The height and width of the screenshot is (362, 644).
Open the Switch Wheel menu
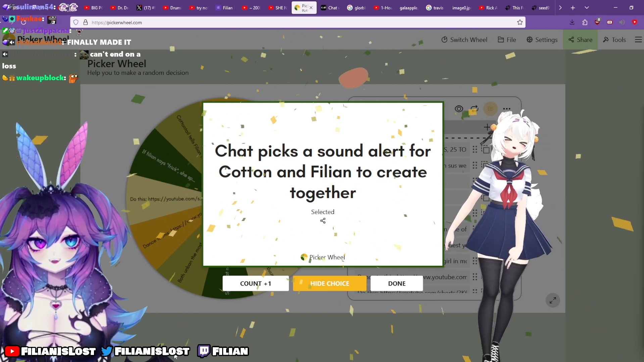464,40
